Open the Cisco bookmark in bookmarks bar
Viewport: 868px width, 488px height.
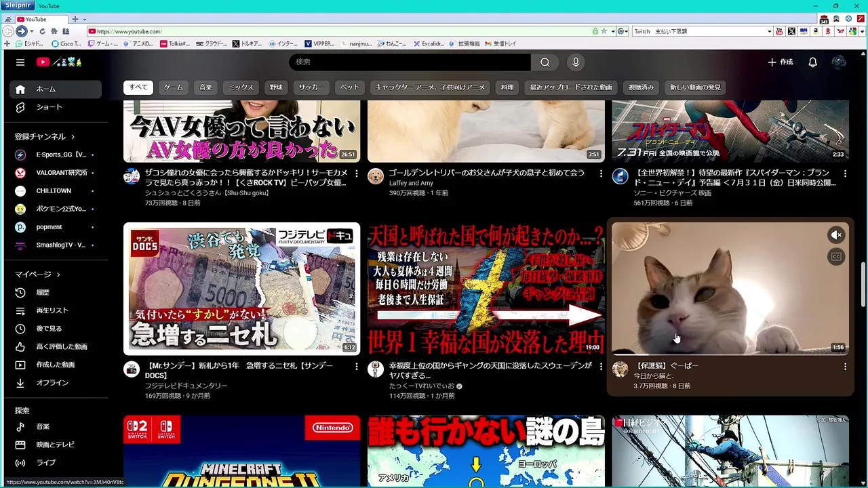[66, 43]
